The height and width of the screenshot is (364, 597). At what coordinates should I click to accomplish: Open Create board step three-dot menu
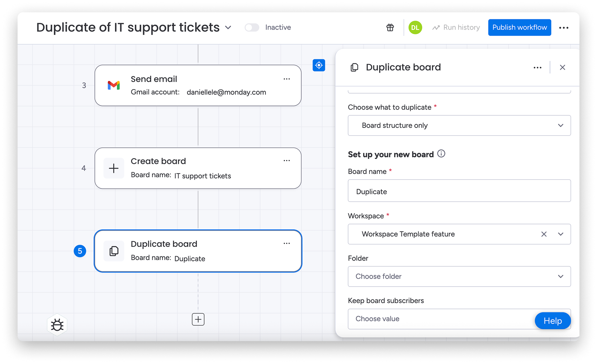coord(287,161)
